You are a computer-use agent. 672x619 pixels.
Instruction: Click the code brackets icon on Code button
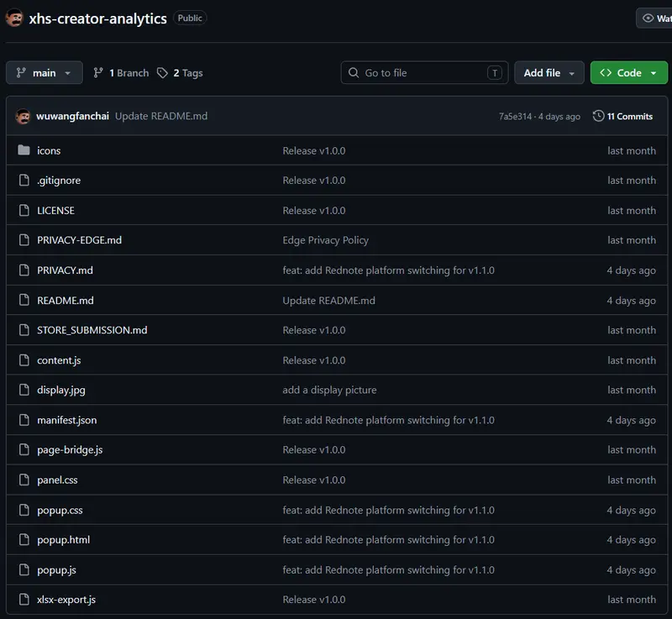coord(606,73)
